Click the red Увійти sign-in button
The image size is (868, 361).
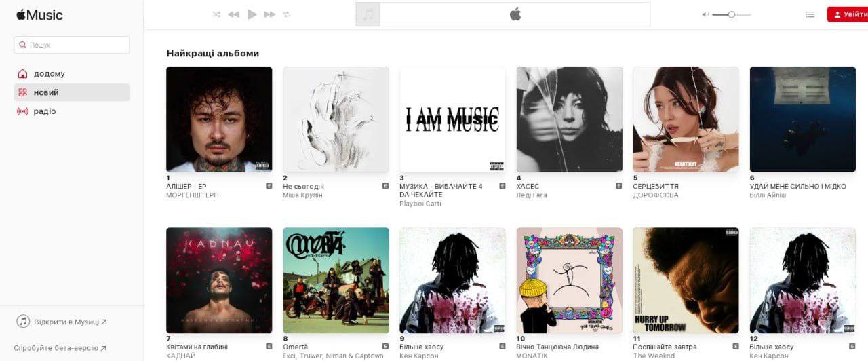(848, 14)
